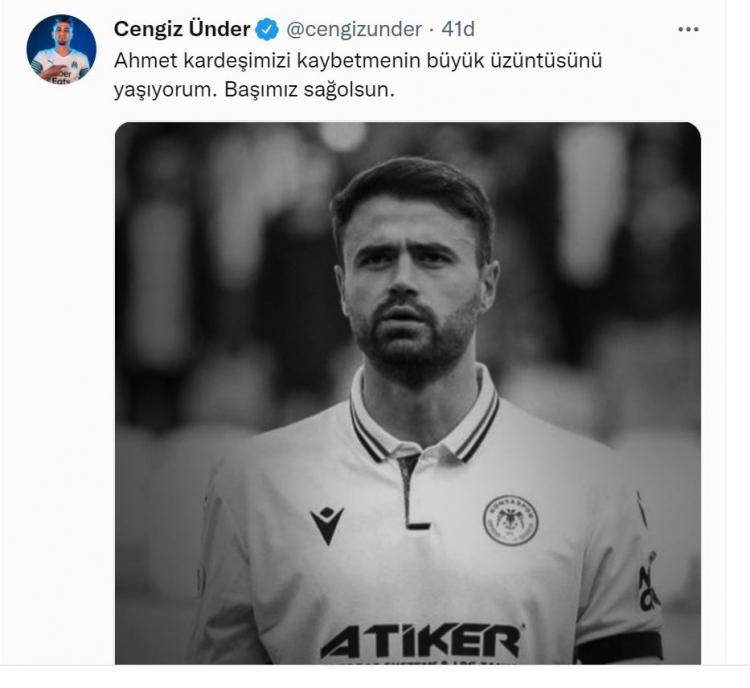
Task: Click the ATIKER sponsor logo in photo
Action: (x=421, y=641)
